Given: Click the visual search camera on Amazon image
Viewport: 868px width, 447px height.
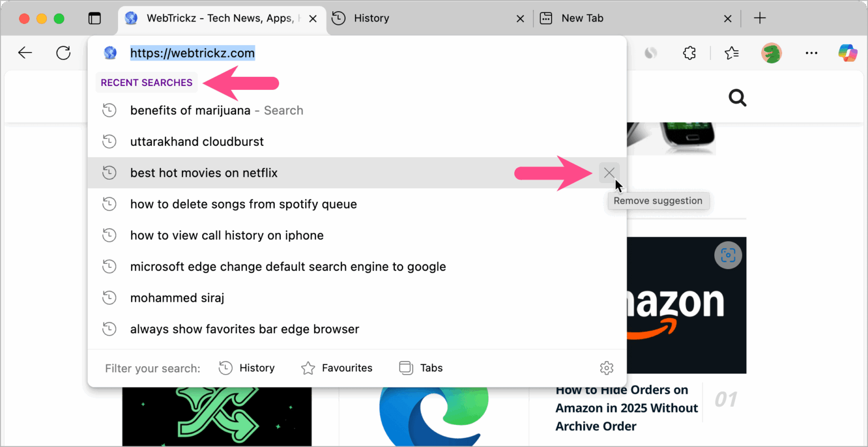Looking at the screenshot, I should point(728,255).
